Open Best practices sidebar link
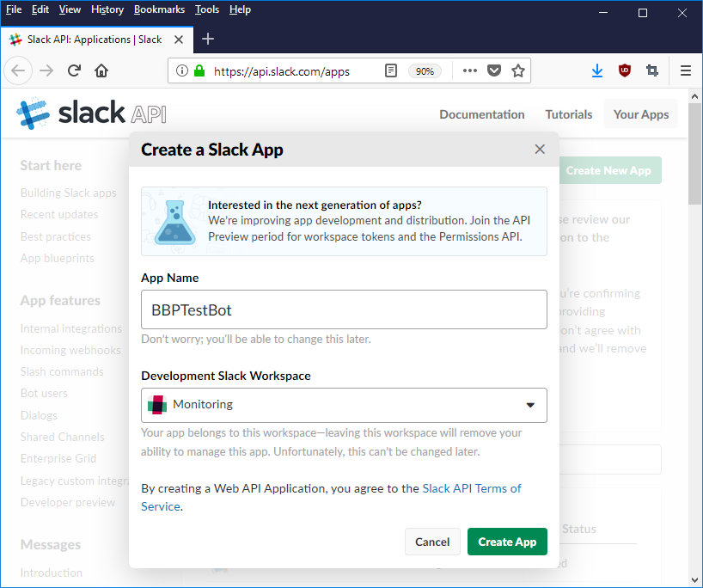Image resolution: width=703 pixels, height=588 pixels. pyautogui.click(x=56, y=236)
